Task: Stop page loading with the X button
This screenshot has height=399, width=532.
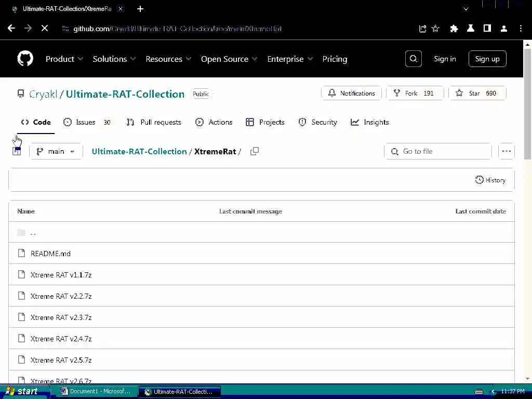Action: (x=45, y=29)
